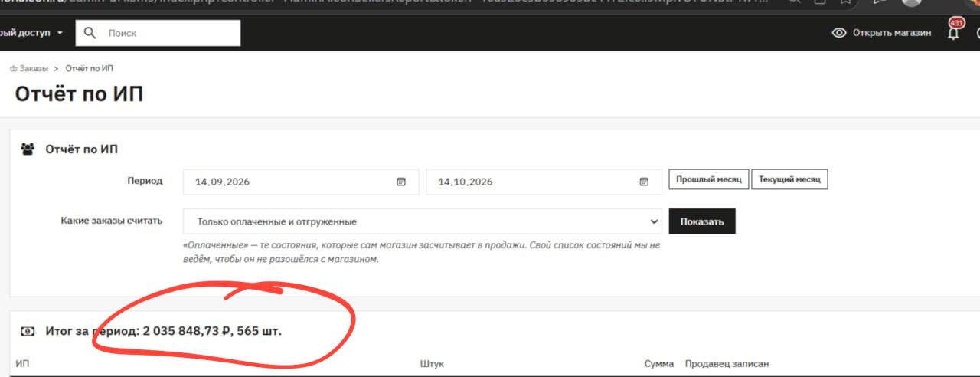Click the start date field 14.09.2026

point(301,182)
